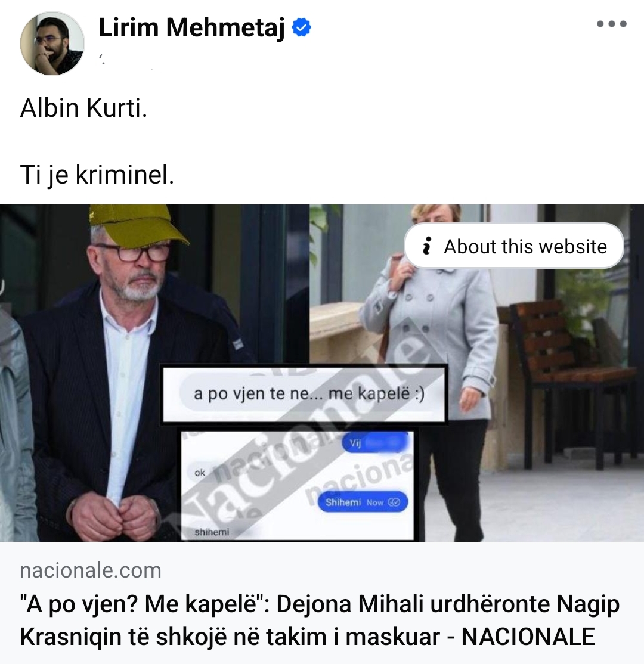The height and width of the screenshot is (664, 644).
Task: Click the info icon in About this website
Action: (x=427, y=246)
